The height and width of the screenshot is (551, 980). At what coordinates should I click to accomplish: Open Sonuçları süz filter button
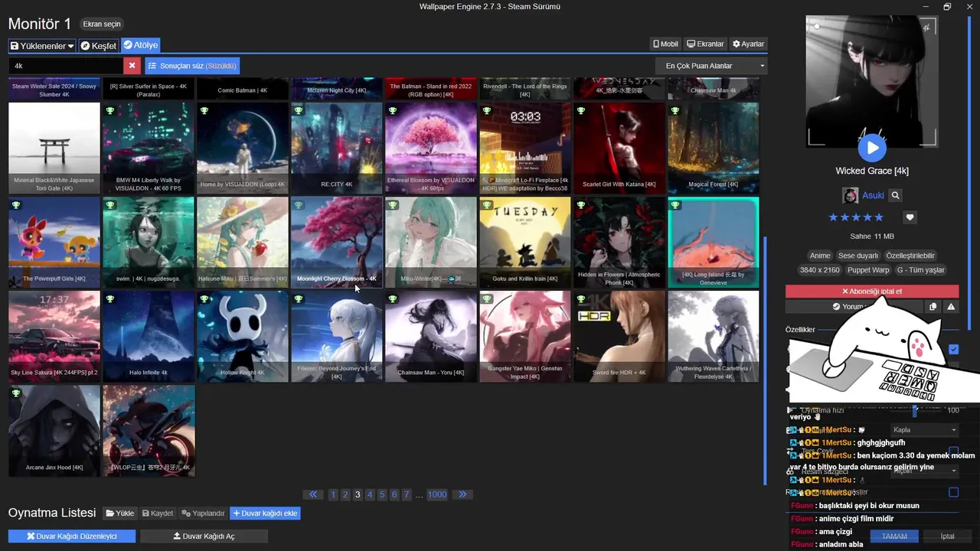[192, 66]
